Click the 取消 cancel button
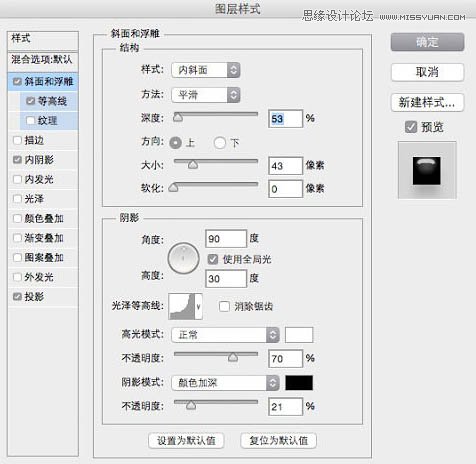 427,72
